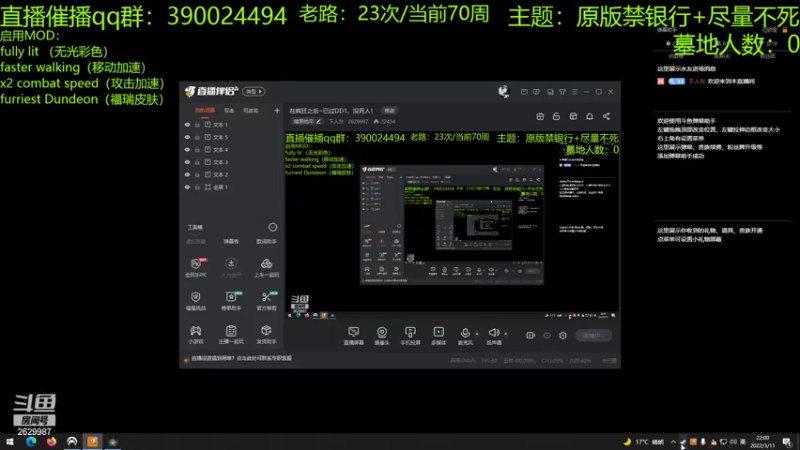Screen dimensions: 800x450
Task: Share the live room
Action: pos(606,116)
